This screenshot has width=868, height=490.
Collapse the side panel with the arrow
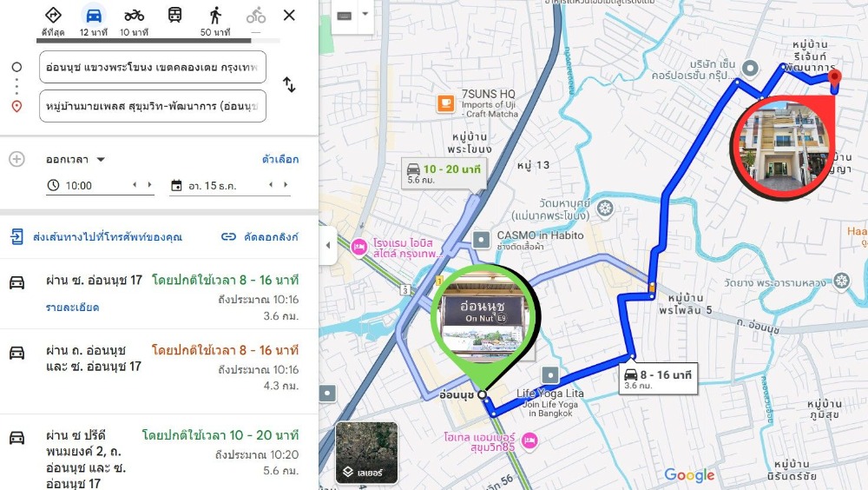coord(328,245)
